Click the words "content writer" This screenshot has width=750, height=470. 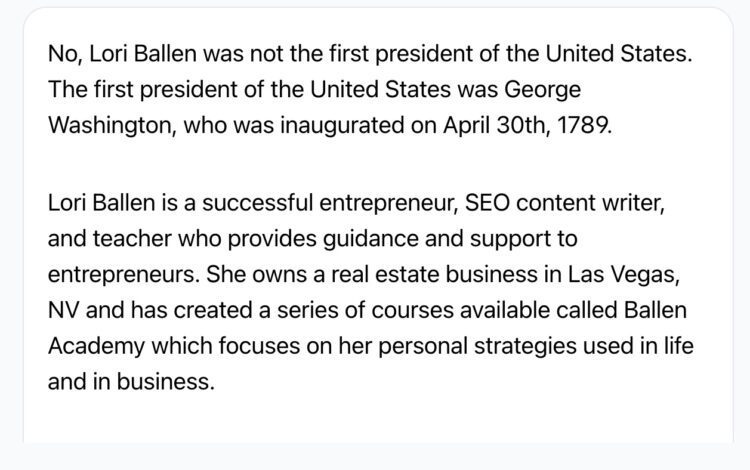pos(590,203)
